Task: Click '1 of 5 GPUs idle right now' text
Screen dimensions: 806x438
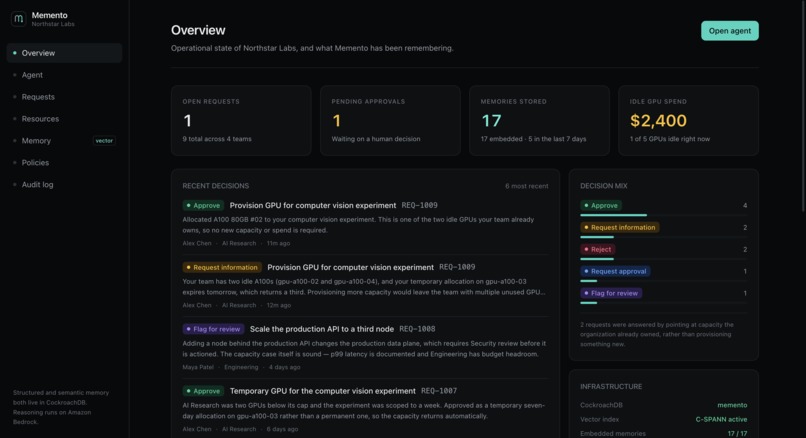Action: coord(669,139)
